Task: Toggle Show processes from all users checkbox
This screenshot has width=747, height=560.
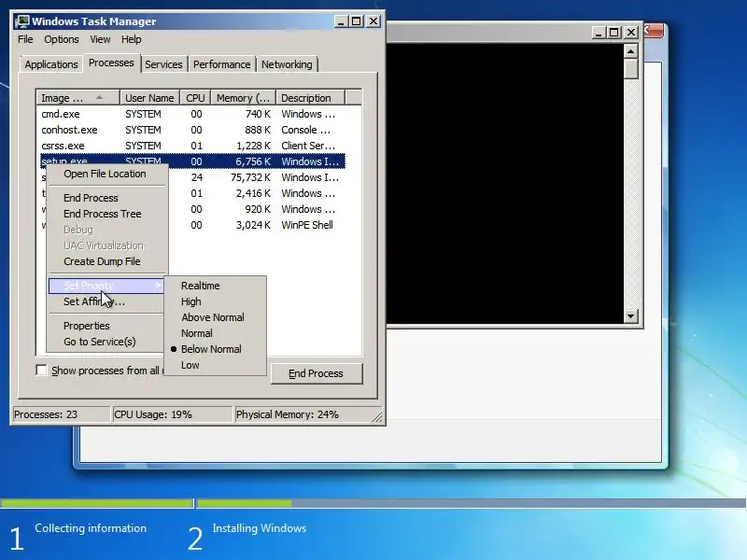Action: [x=41, y=371]
